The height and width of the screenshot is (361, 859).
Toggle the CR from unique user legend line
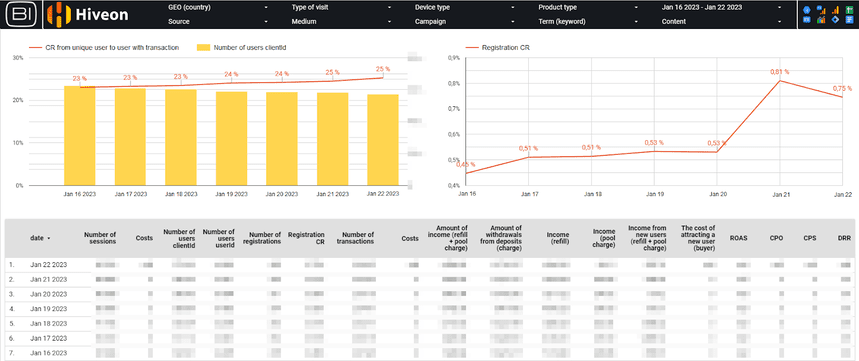click(104, 48)
